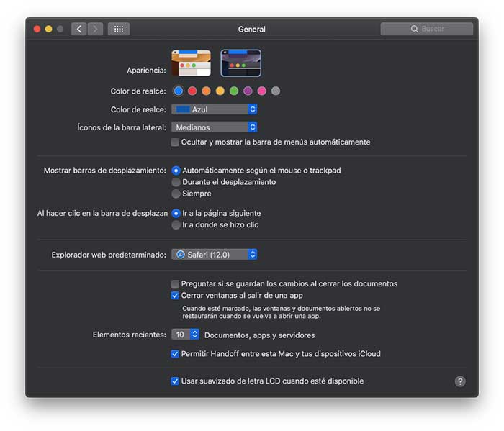This screenshot has width=504, height=431.
Task: Click the red close window button
Action: 37,30
